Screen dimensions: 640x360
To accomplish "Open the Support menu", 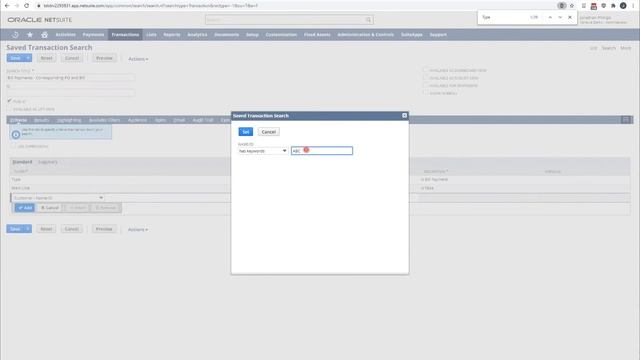I will point(438,35).
